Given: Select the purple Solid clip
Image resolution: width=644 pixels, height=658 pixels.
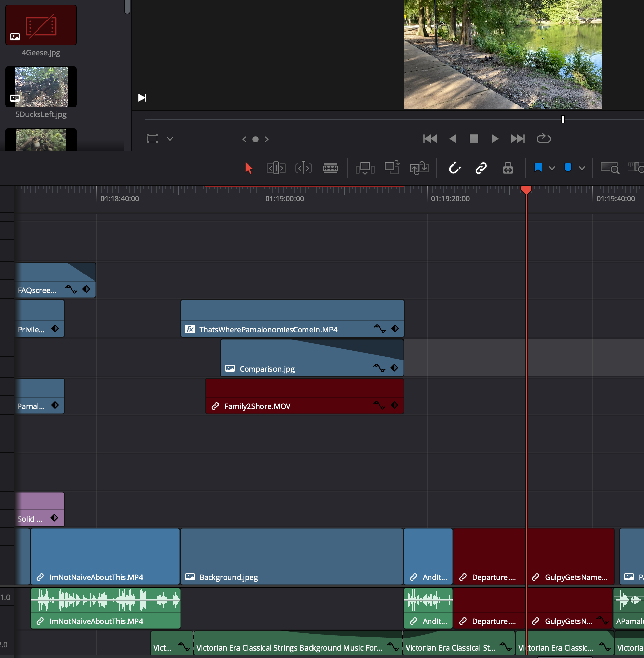Looking at the screenshot, I should click(40, 509).
